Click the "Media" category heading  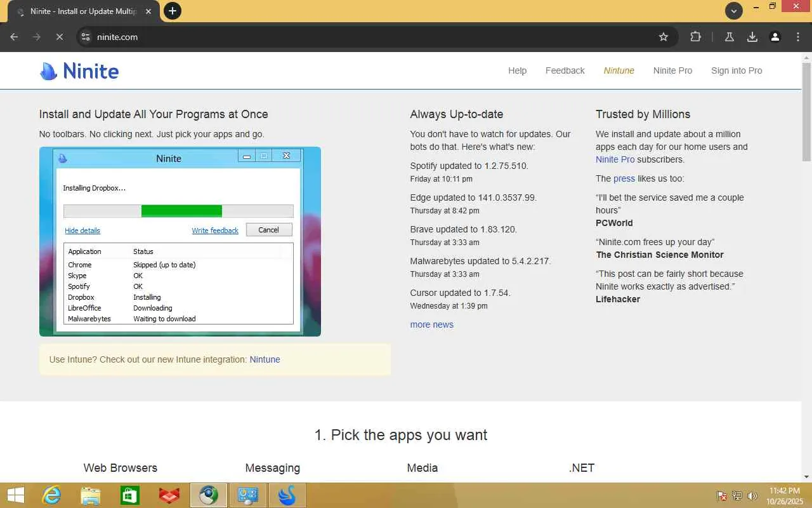click(x=422, y=468)
